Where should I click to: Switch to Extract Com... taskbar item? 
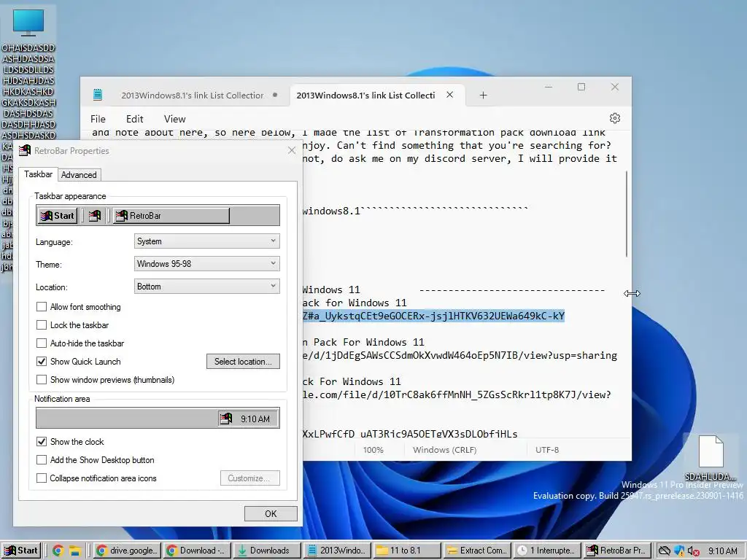477,551
